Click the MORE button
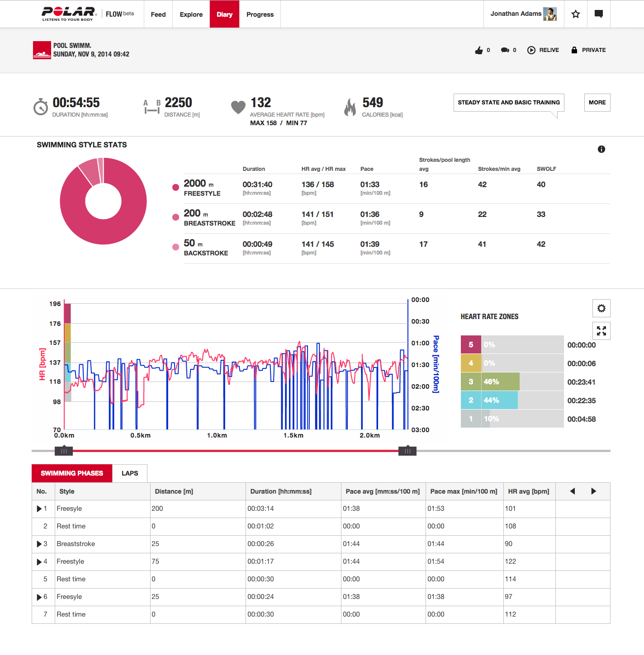The width and height of the screenshot is (644, 655). coord(597,103)
